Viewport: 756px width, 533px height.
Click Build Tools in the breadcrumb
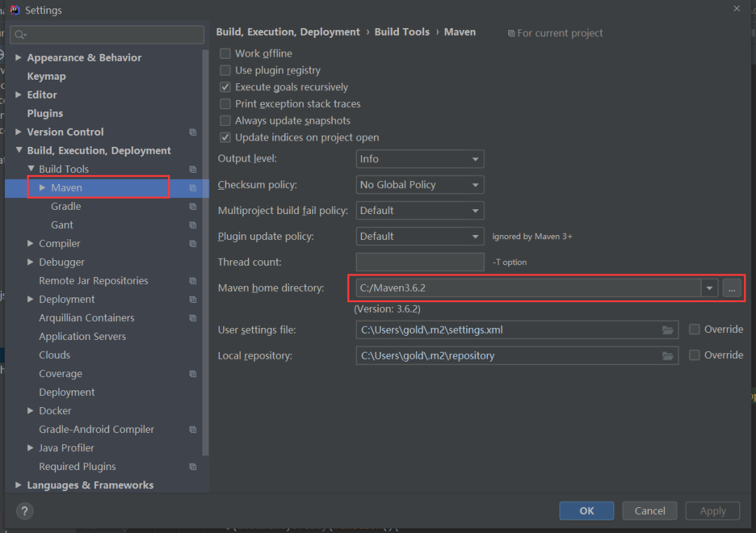[x=402, y=31]
